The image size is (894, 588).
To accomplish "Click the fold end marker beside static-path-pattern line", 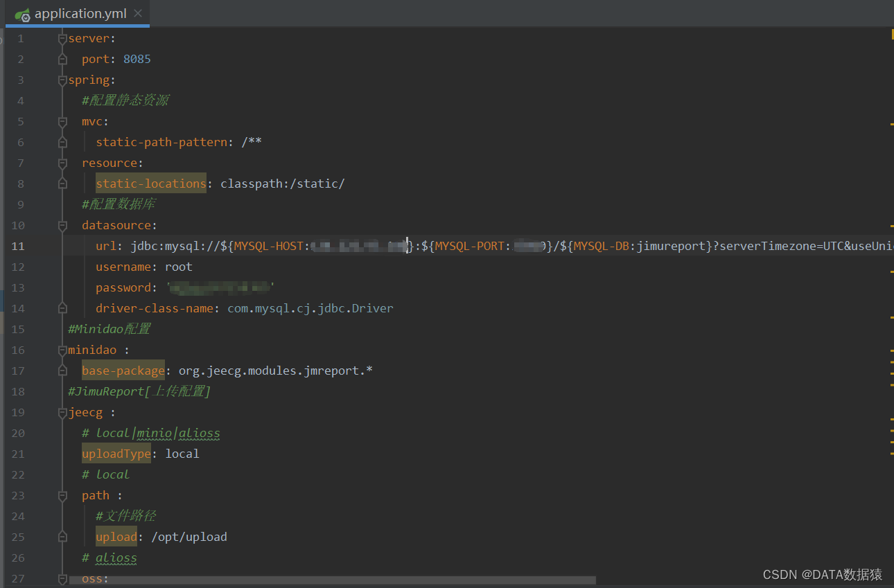I will tap(62, 143).
